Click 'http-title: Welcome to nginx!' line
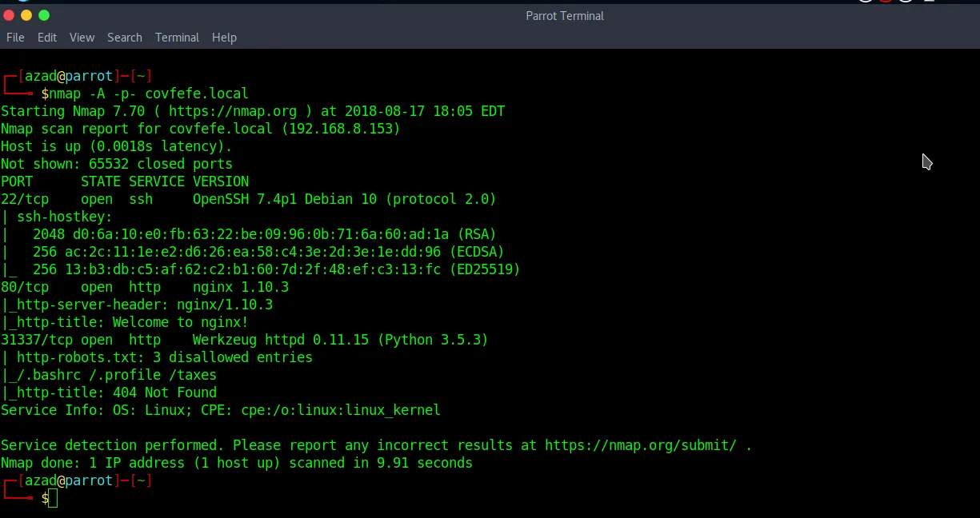 point(125,322)
